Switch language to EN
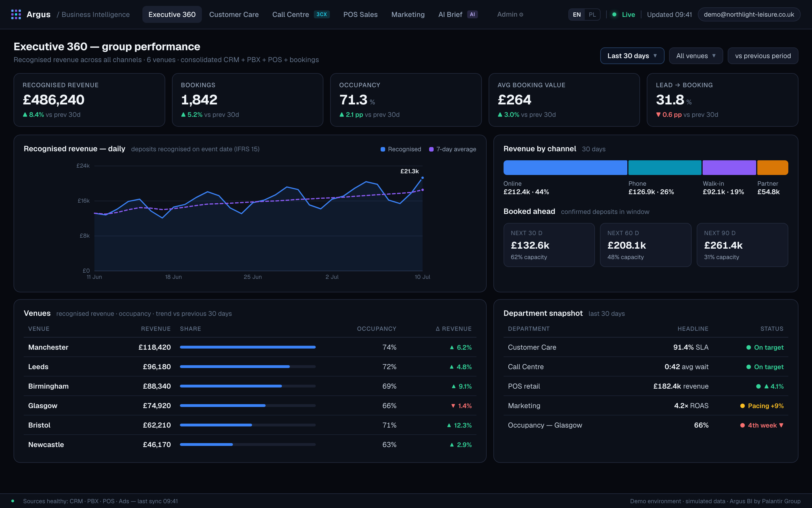Image resolution: width=812 pixels, height=508 pixels. (x=577, y=14)
